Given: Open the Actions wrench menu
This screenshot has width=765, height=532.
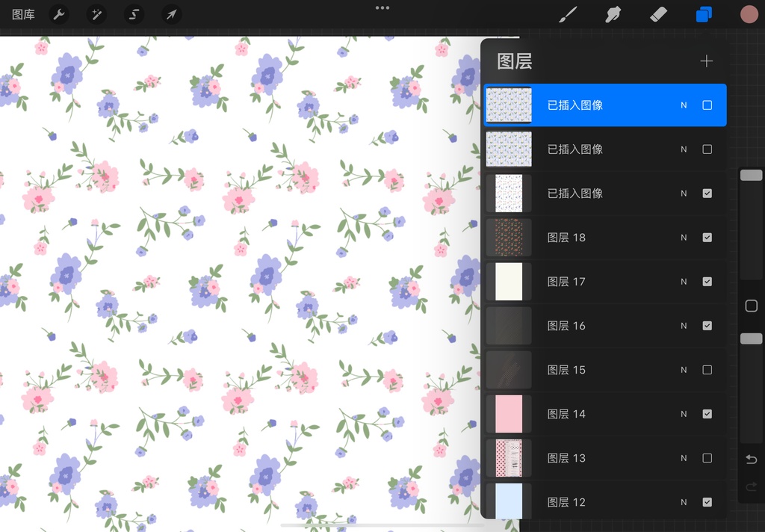Looking at the screenshot, I should coord(59,14).
